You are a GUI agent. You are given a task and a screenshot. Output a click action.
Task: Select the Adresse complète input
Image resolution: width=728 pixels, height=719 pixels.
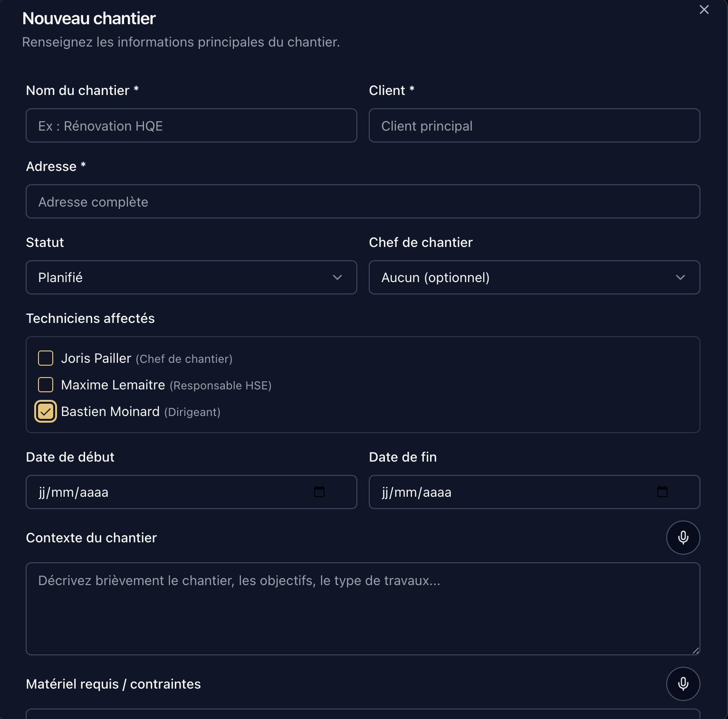pyautogui.click(x=363, y=201)
